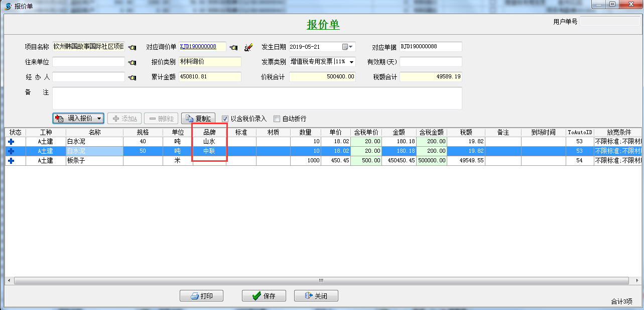Click the plus status icon in the 板条子 row

point(11,161)
